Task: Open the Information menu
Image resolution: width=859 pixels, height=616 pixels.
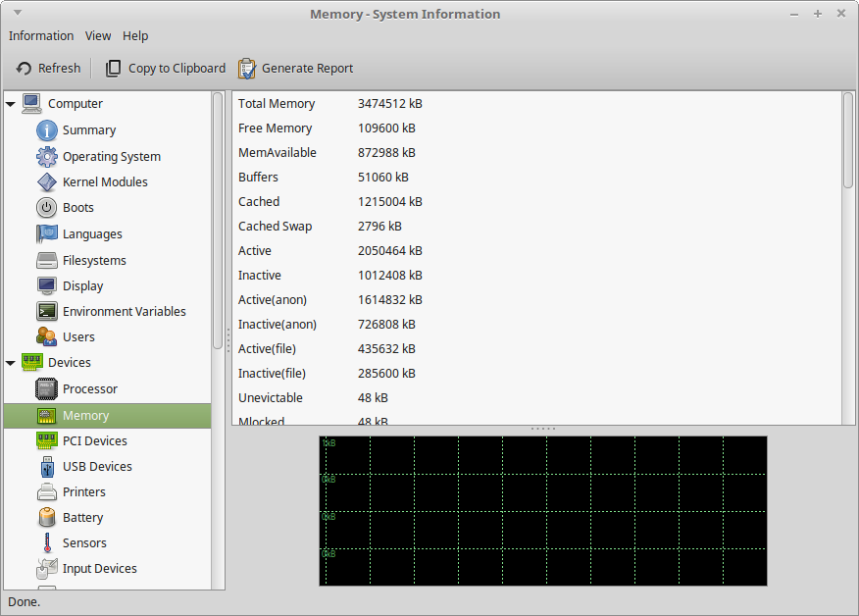Action: click(x=41, y=36)
